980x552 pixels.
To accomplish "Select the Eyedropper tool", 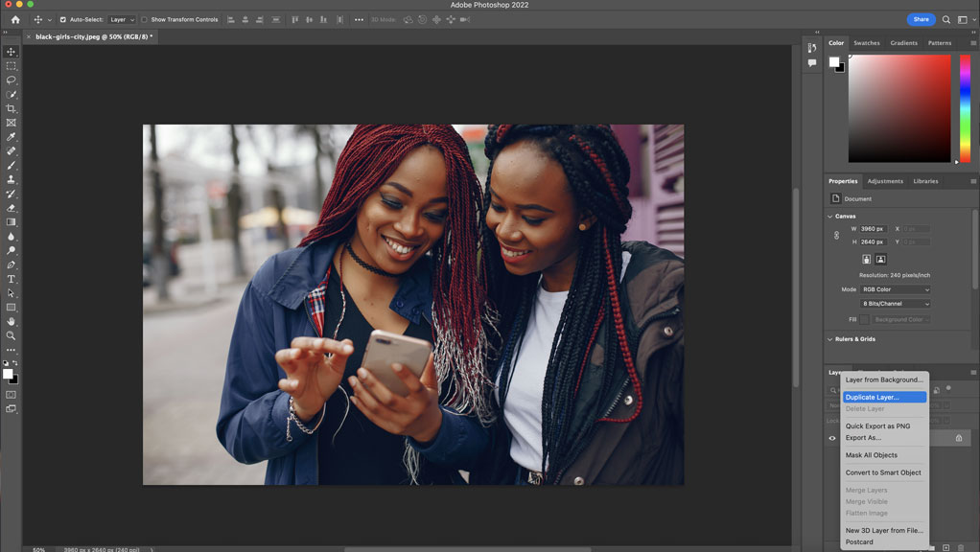I will [11, 136].
